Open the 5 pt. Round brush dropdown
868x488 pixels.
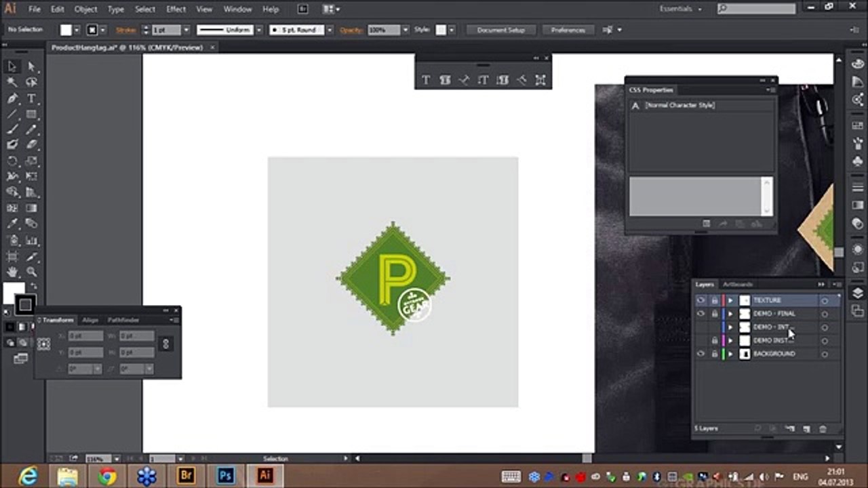pos(330,30)
